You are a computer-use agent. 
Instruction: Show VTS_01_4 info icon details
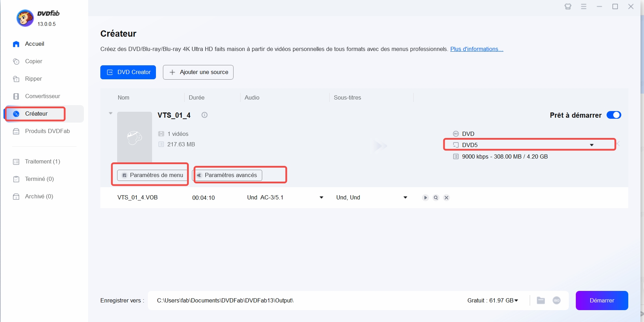(x=205, y=115)
